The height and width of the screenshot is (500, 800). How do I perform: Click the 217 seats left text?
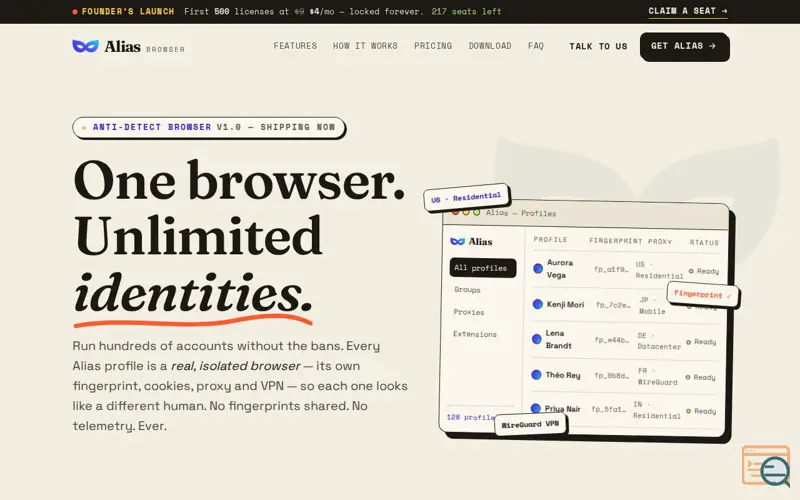tap(466, 11)
